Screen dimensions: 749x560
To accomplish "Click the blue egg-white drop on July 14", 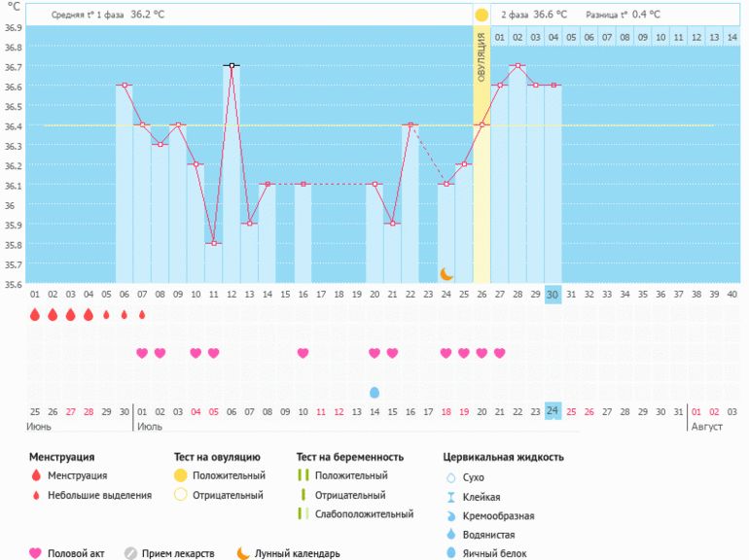I will point(374,392).
